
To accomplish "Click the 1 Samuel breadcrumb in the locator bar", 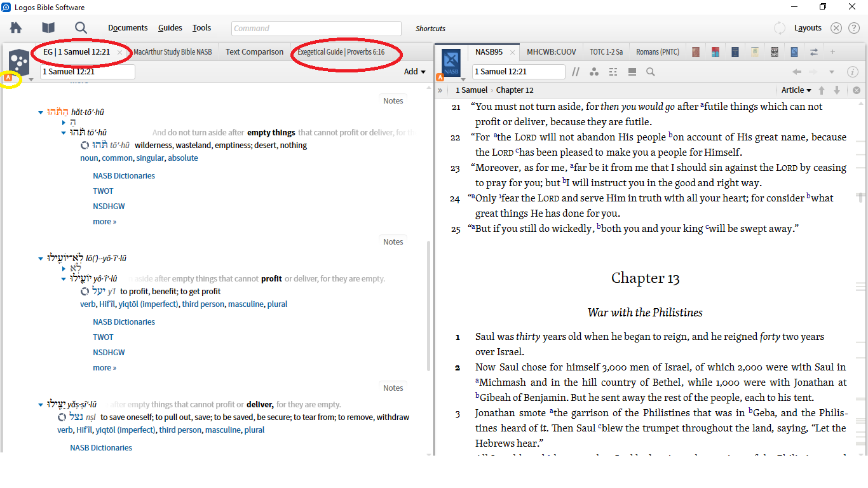I will point(471,90).
